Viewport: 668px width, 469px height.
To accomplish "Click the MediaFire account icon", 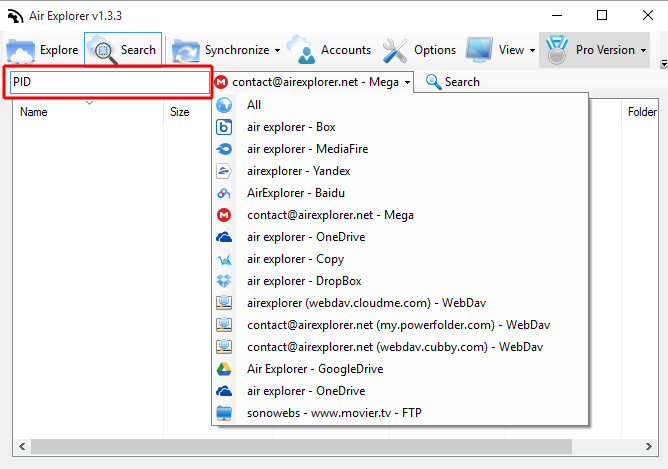I will pos(224,149).
